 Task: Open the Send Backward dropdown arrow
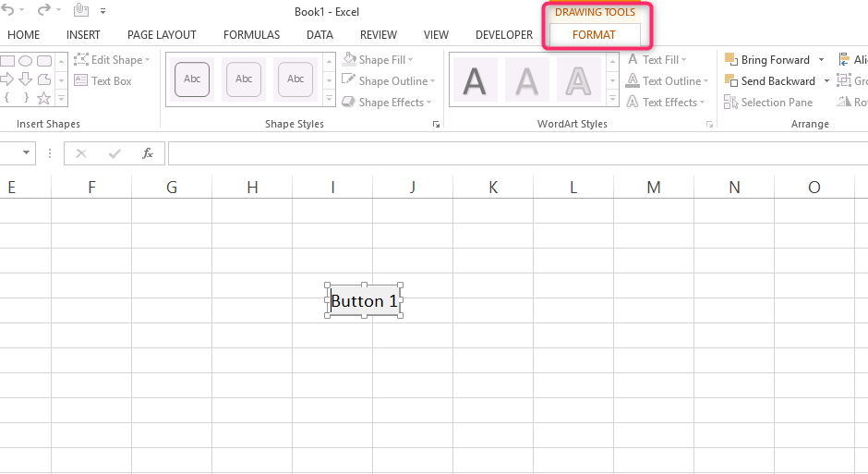(826, 81)
